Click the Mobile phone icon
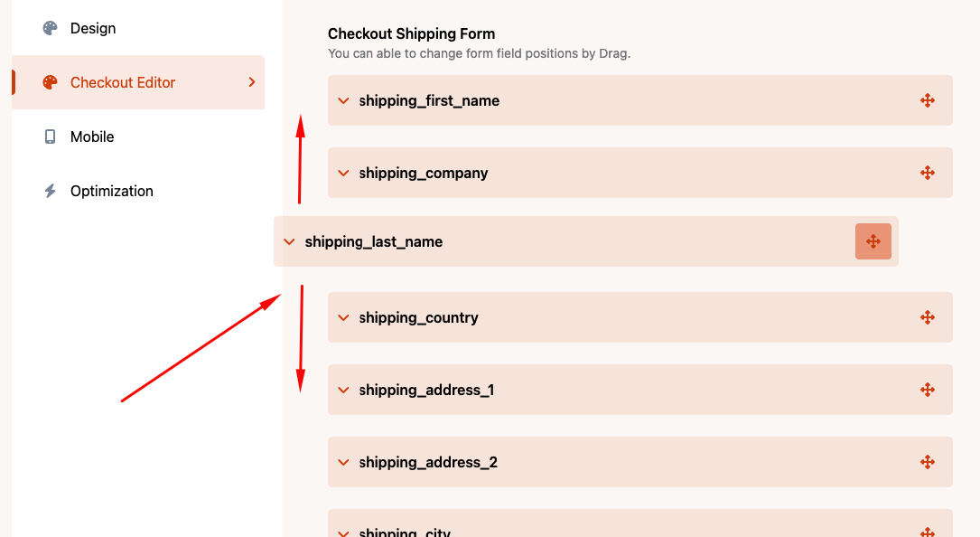The height and width of the screenshot is (537, 980). [48, 137]
